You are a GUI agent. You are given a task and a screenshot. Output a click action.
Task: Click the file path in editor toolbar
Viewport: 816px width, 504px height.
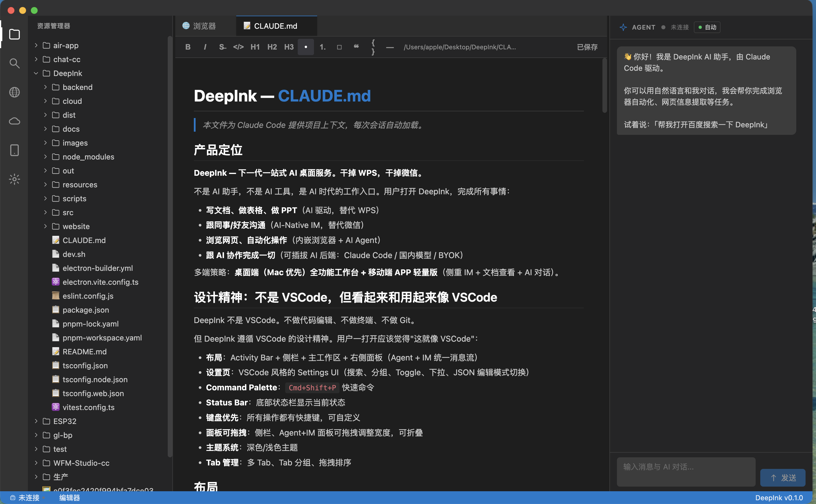(x=460, y=47)
